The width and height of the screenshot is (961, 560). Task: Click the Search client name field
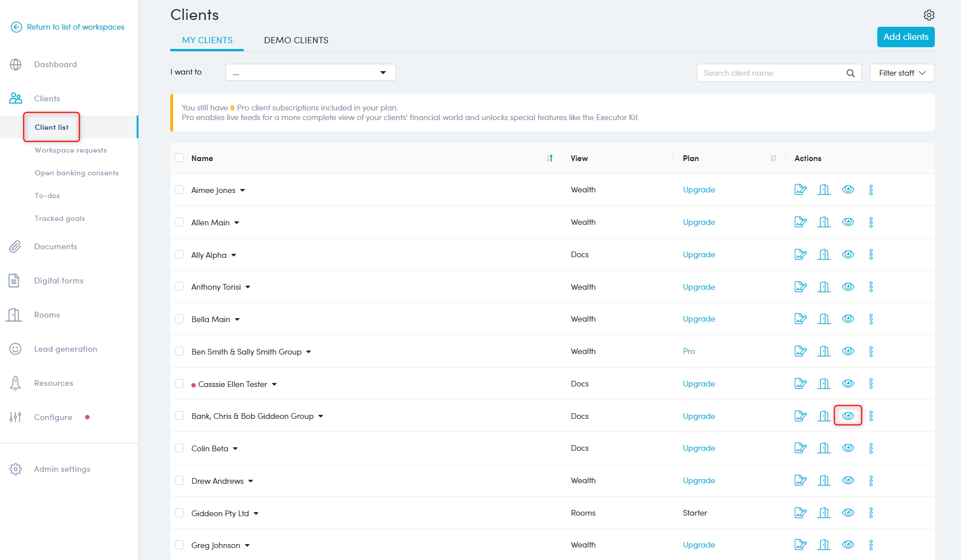(771, 73)
